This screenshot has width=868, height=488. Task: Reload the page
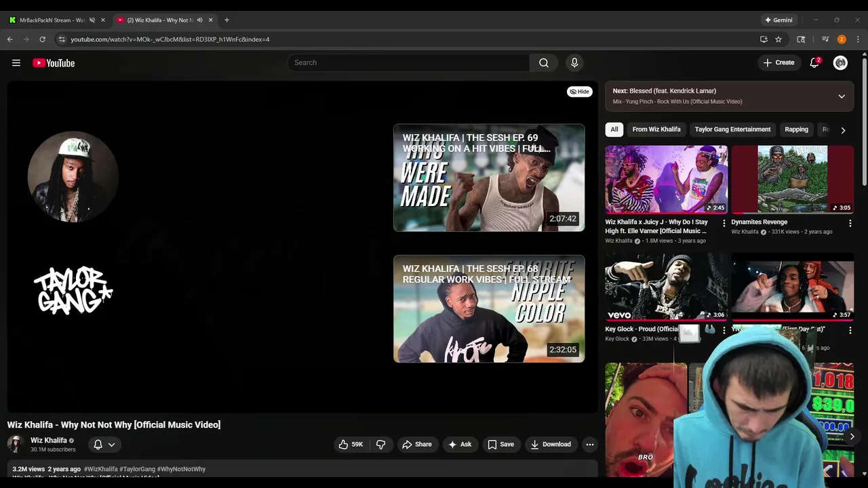[x=43, y=39]
